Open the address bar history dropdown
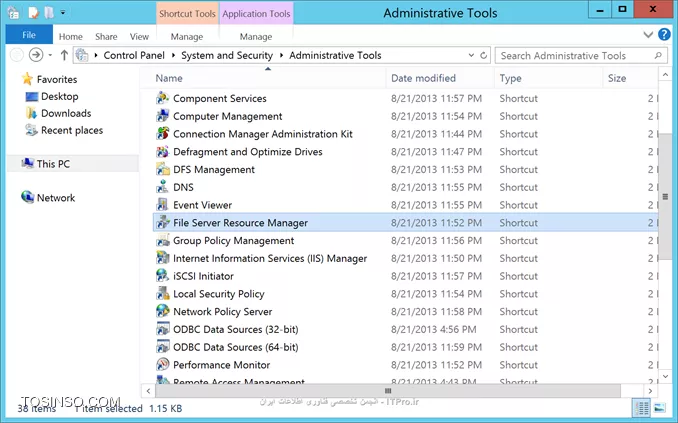Screen dimensions: 678x423 click(471, 55)
